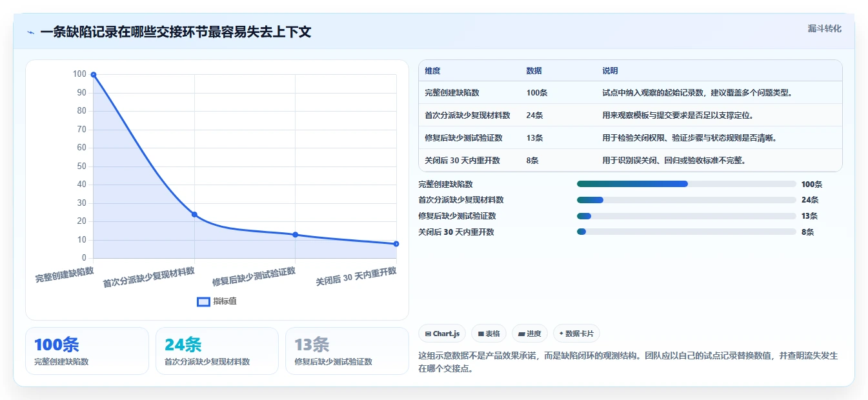Select the 数据卡片 tag chip
The width and height of the screenshot is (868, 400).
click(x=576, y=334)
